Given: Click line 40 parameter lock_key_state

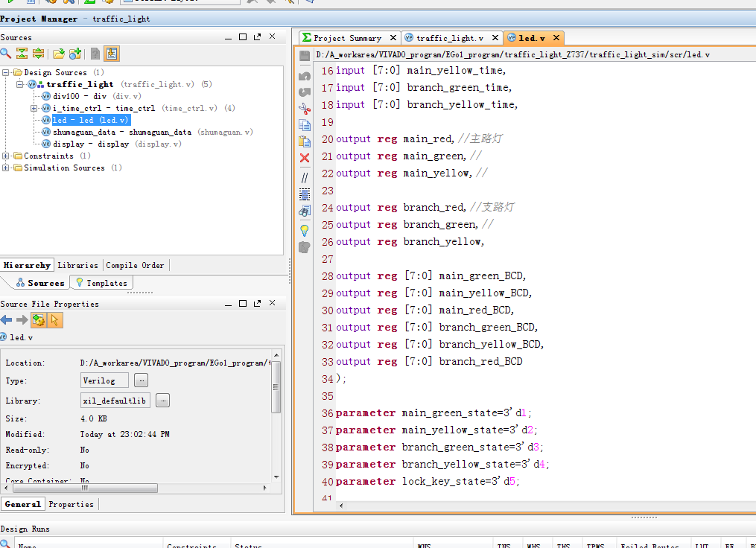Looking at the screenshot, I should point(428,482).
